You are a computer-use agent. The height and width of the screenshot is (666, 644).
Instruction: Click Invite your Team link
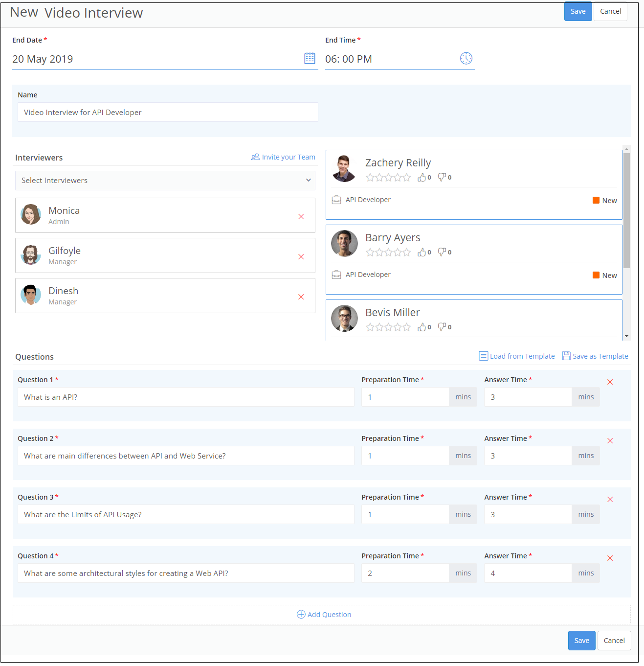tap(283, 157)
